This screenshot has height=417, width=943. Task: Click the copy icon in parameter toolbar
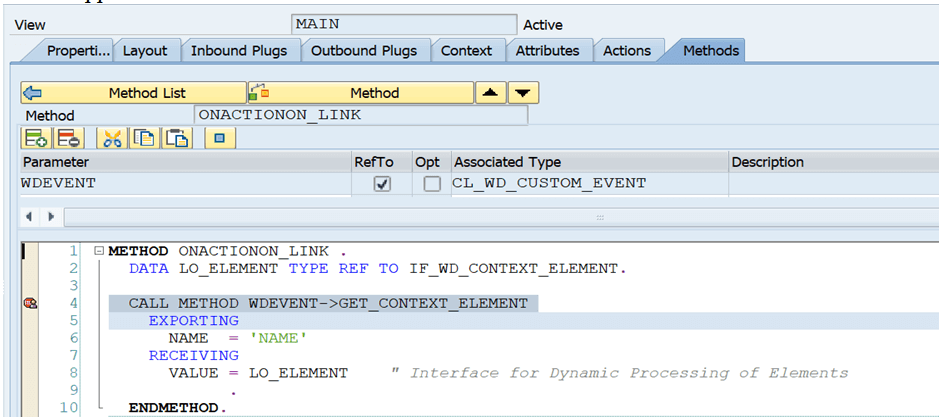coord(144,138)
